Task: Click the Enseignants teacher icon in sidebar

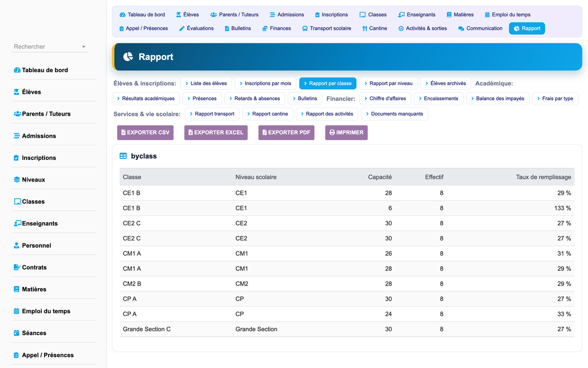Action: click(17, 223)
